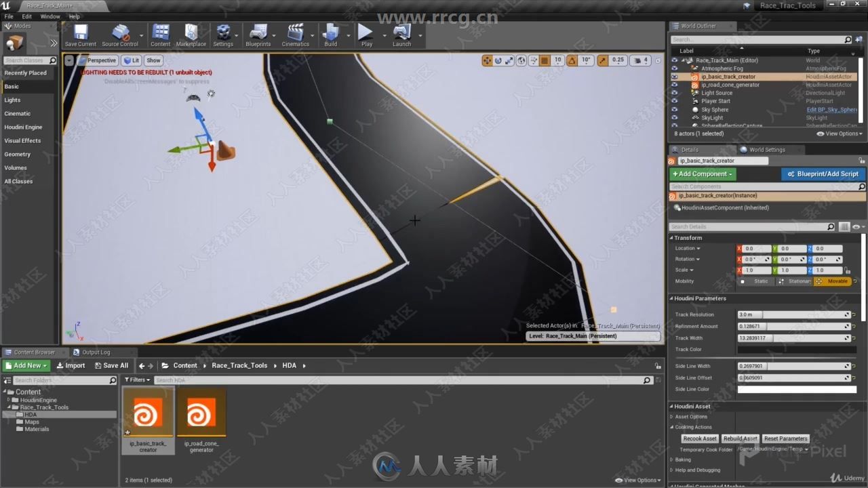Toggle visibility of ip_road_cone_generator actor

(x=674, y=85)
